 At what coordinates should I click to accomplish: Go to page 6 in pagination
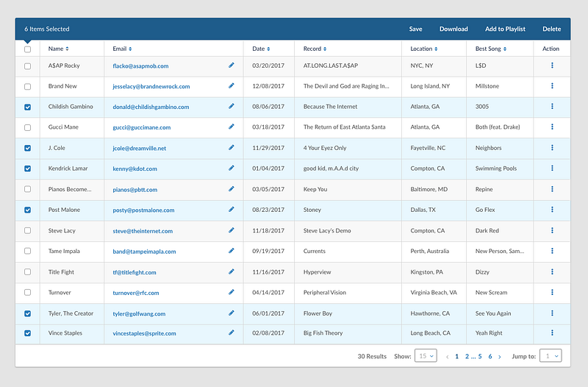[490, 356]
